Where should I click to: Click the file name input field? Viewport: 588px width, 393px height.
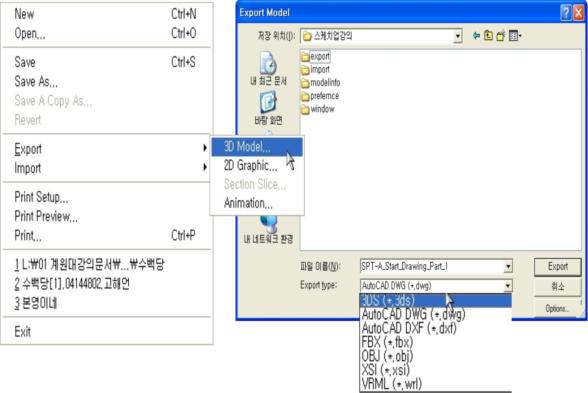coord(432,267)
